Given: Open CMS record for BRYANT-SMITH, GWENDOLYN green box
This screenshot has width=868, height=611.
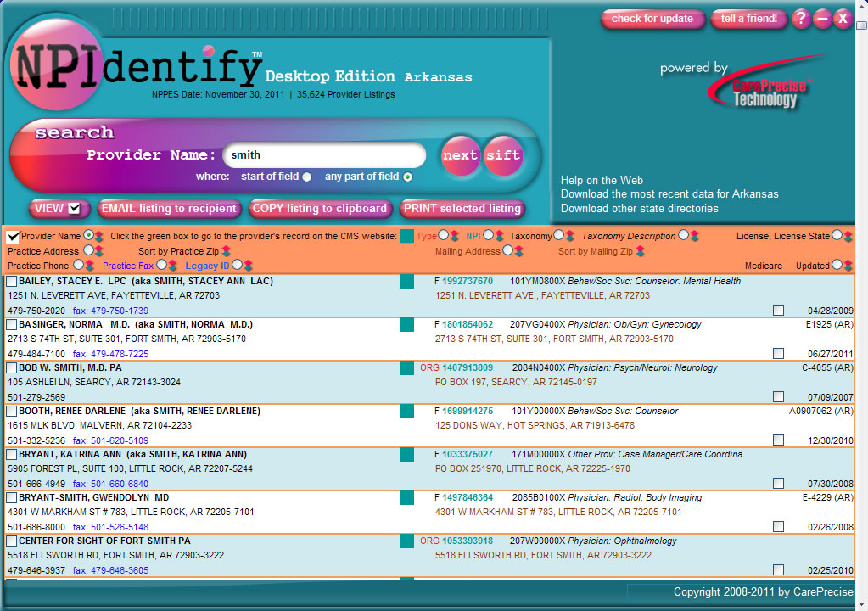Looking at the screenshot, I should pyautogui.click(x=406, y=498).
